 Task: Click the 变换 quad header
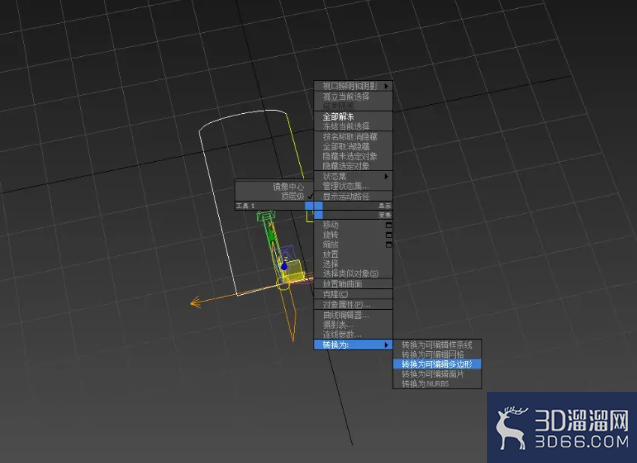coord(358,215)
